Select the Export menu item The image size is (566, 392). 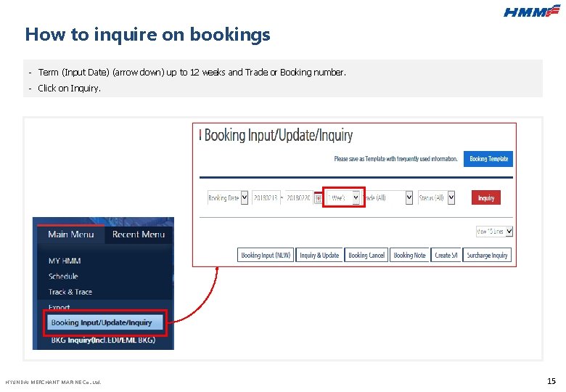pyautogui.click(x=59, y=307)
